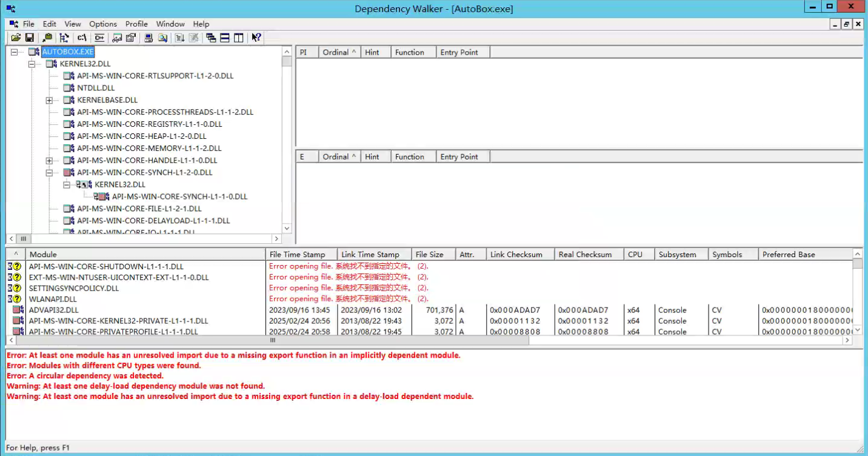Image resolution: width=868 pixels, height=456 pixels.
Task: Open the View menu
Action: pyautogui.click(x=73, y=24)
